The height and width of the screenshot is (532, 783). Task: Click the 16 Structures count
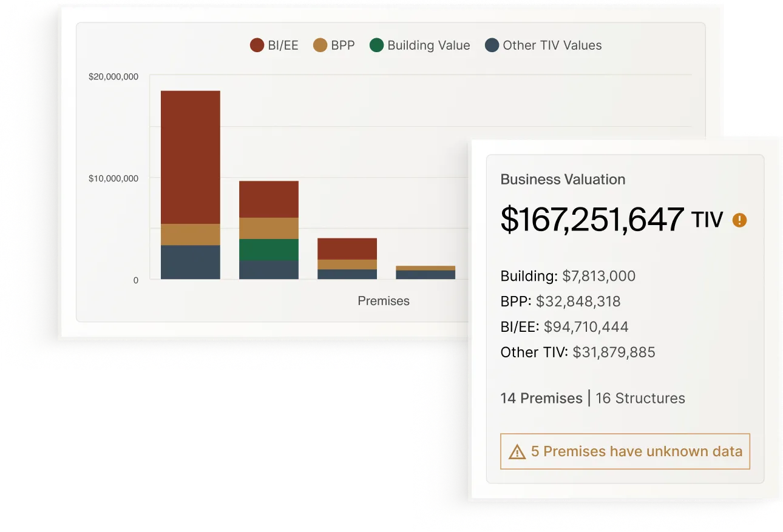tap(640, 399)
